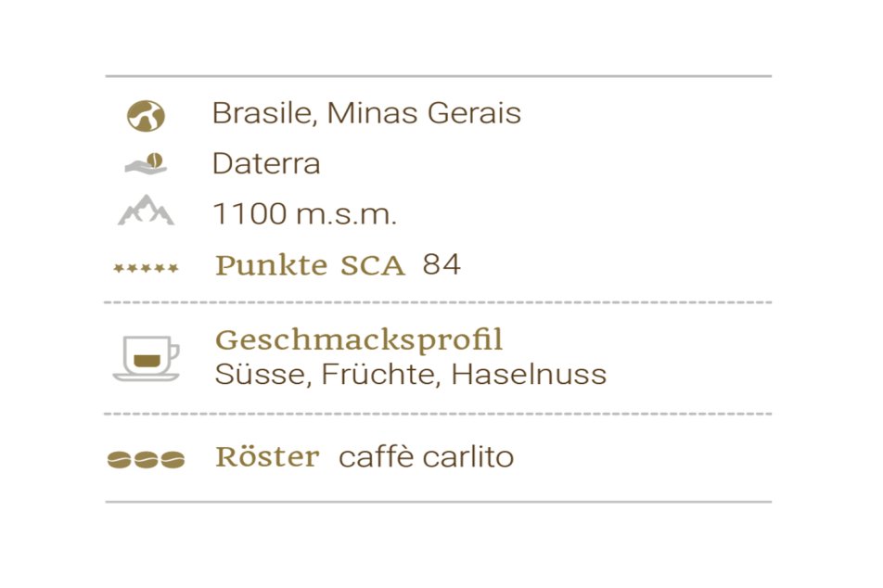Click the "Röster" label

pyautogui.click(x=267, y=457)
